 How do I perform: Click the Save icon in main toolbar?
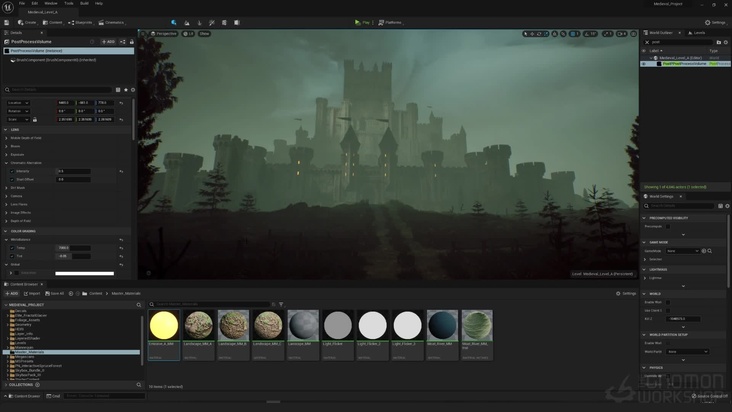coord(8,21)
